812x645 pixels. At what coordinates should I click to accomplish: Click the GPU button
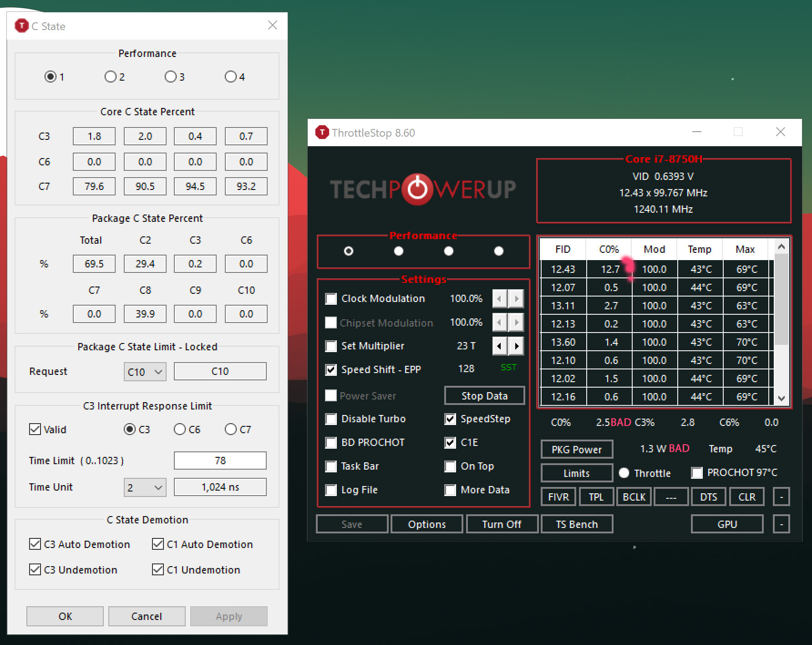click(727, 524)
